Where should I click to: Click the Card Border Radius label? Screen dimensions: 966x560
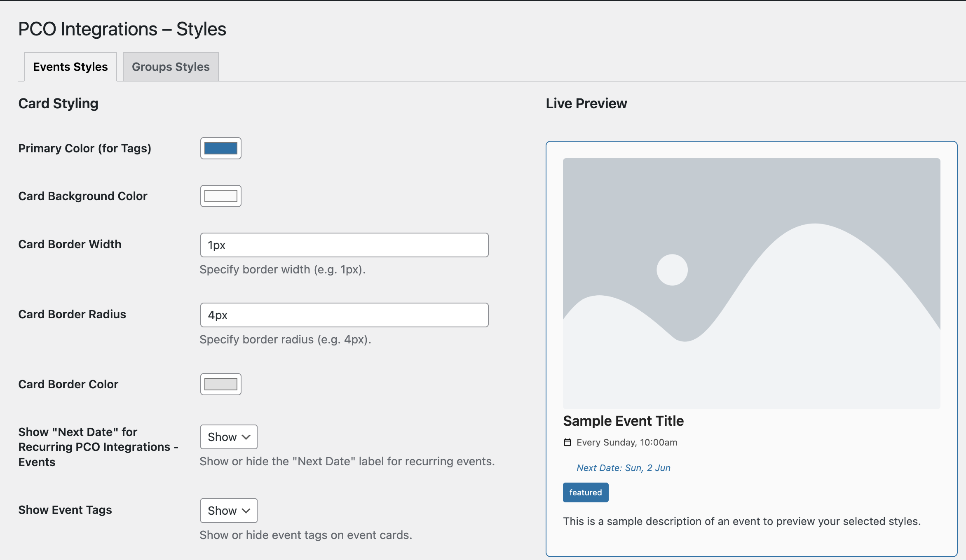tap(72, 314)
